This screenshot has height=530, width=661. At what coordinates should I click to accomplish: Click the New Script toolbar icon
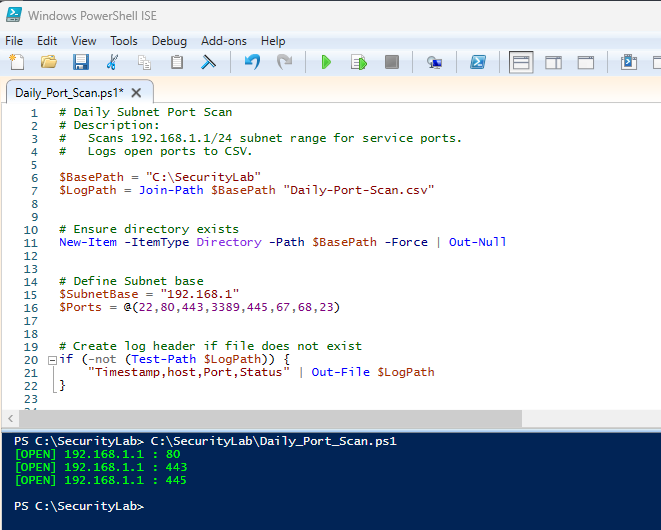click(17, 62)
